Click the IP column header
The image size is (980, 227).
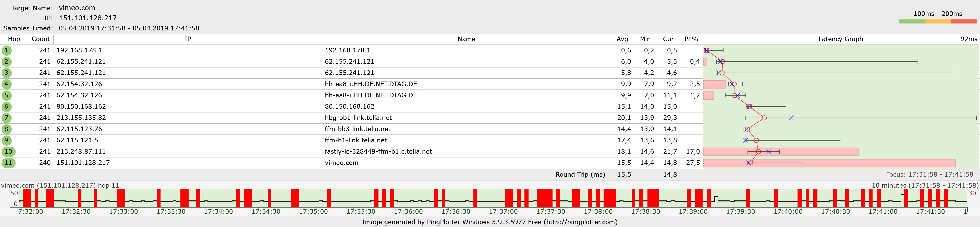click(188, 39)
